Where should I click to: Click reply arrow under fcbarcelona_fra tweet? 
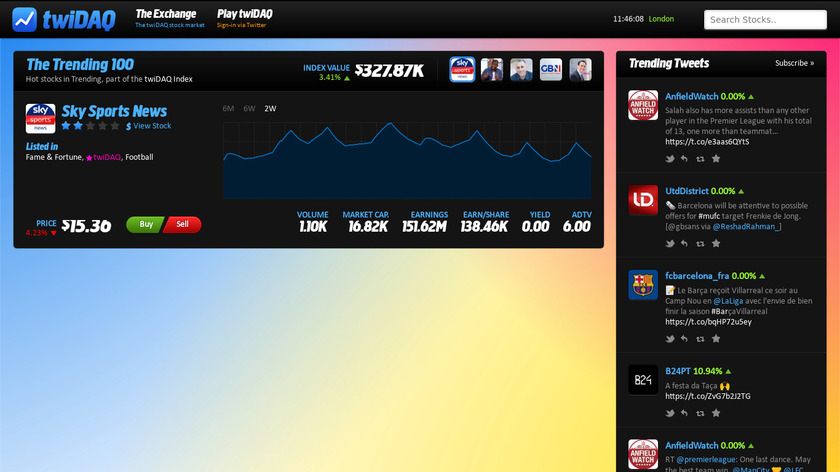point(685,339)
